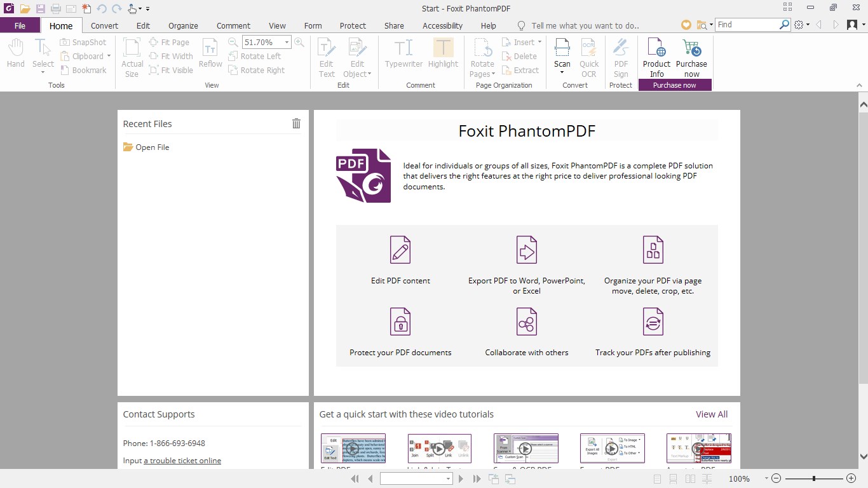
Task: Click Fit Width
Action: 171,56
